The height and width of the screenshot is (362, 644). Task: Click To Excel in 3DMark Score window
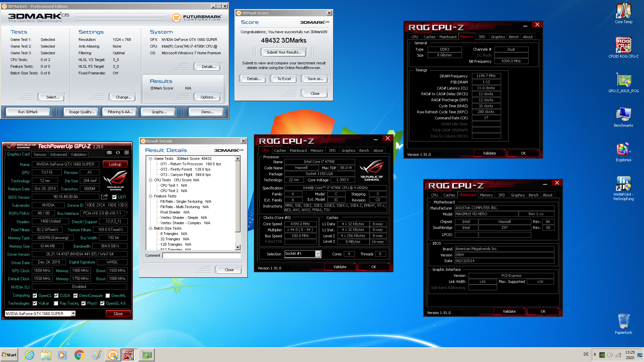pyautogui.click(x=284, y=79)
